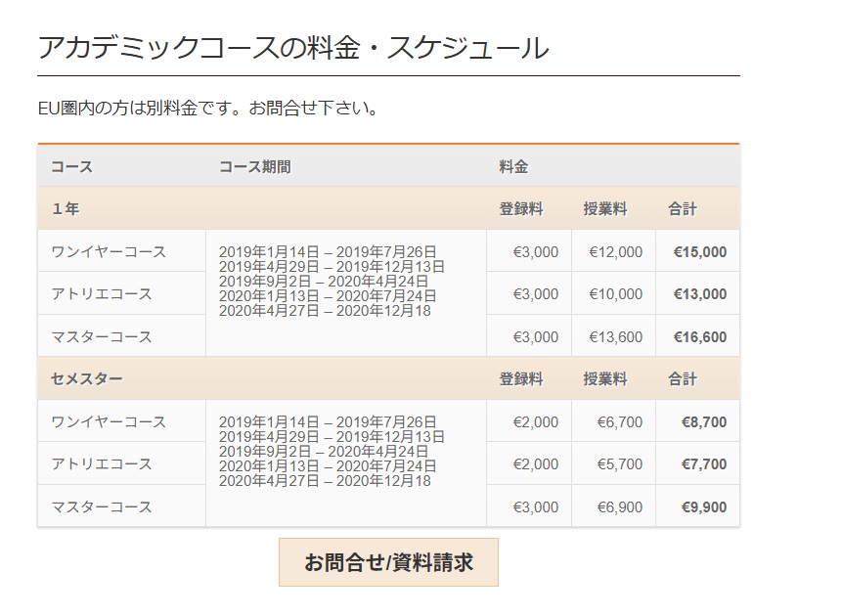Click the セメスター section row label
842x616 pixels.
click(x=87, y=378)
